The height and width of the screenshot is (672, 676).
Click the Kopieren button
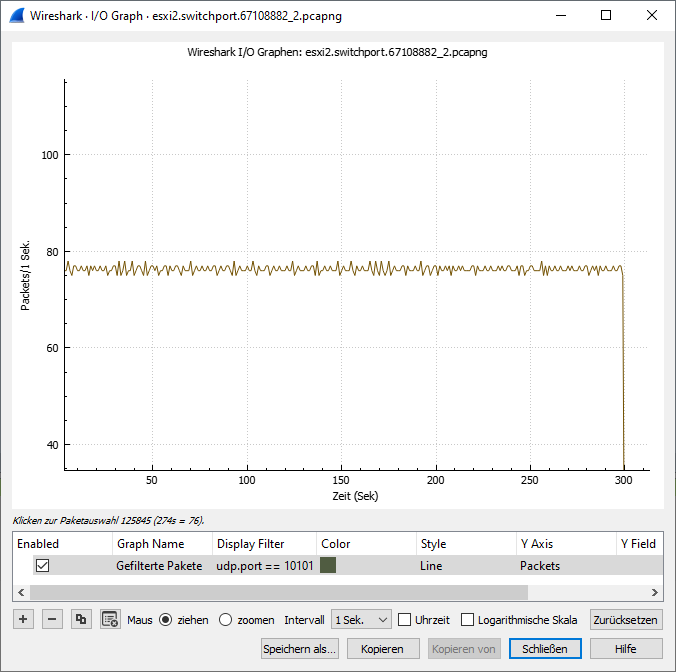(x=383, y=649)
